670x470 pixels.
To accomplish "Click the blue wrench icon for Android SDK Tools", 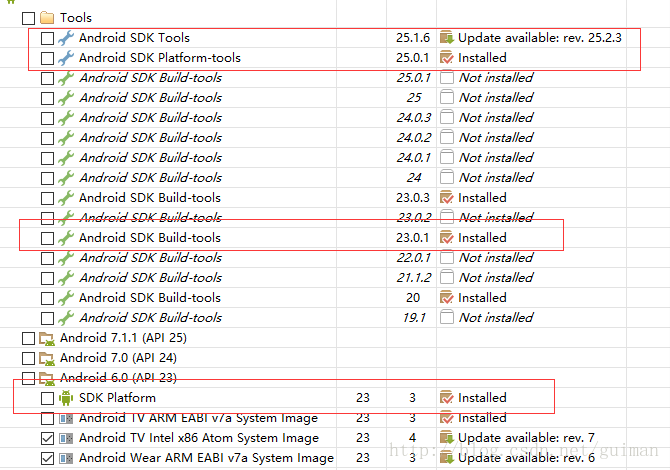I will point(66,38).
